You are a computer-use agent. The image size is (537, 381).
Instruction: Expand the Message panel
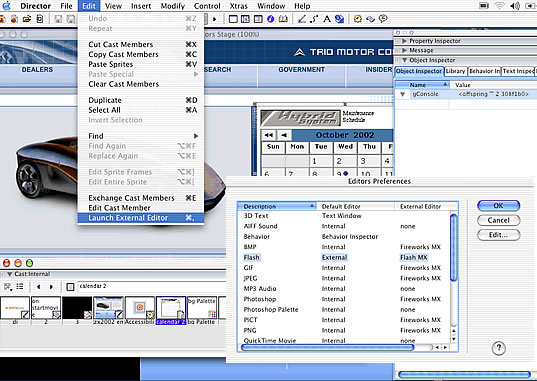pyautogui.click(x=404, y=50)
